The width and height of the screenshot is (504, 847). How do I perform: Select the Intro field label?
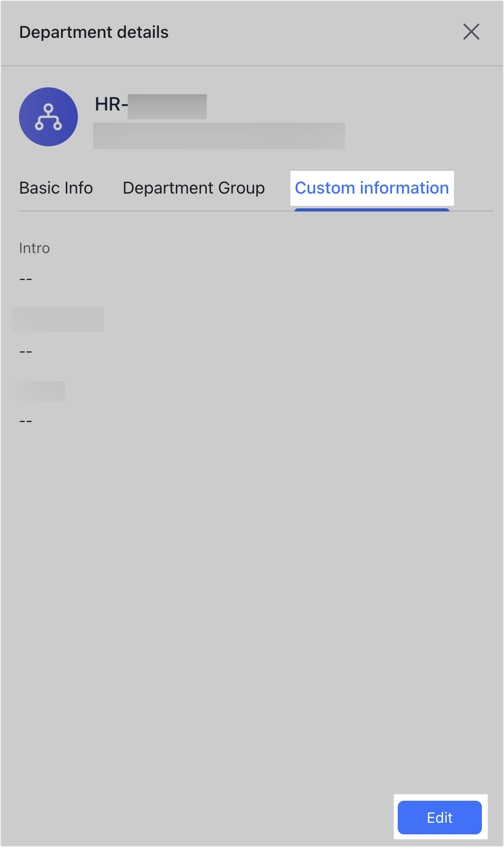(34, 248)
